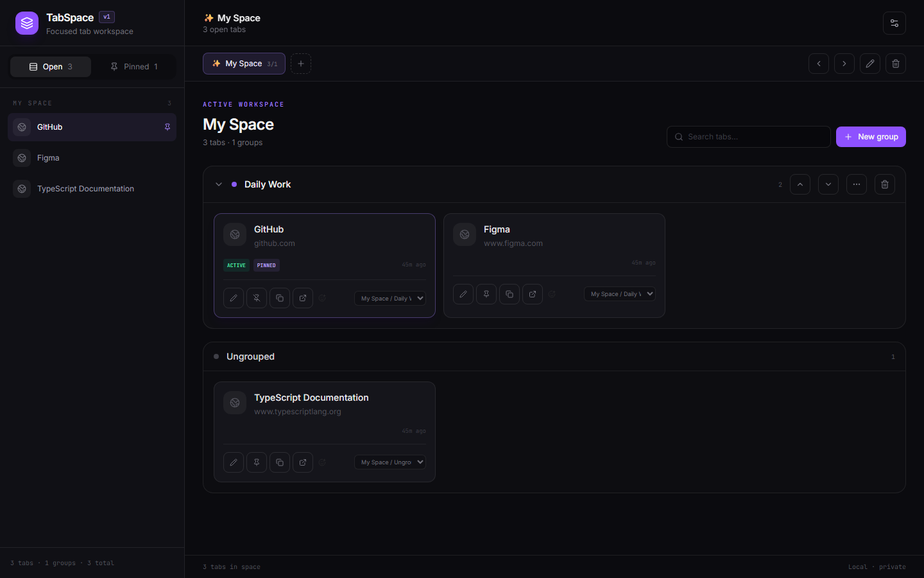Viewport: 924px width, 578px height.
Task: Focus the Search tabs field
Action: click(x=749, y=137)
